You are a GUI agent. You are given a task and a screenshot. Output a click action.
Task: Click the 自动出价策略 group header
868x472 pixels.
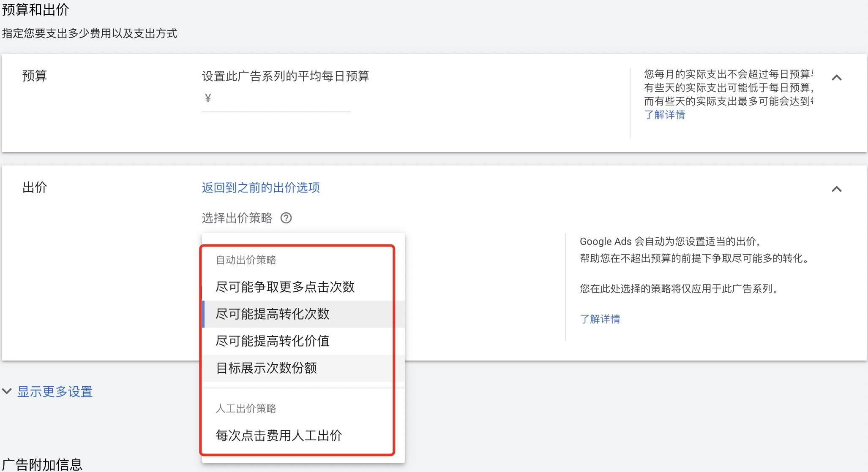[246, 260]
